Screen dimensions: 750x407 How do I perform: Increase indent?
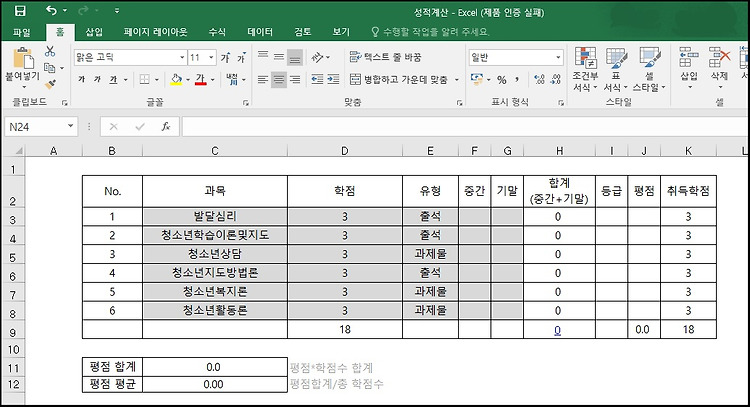(x=333, y=79)
